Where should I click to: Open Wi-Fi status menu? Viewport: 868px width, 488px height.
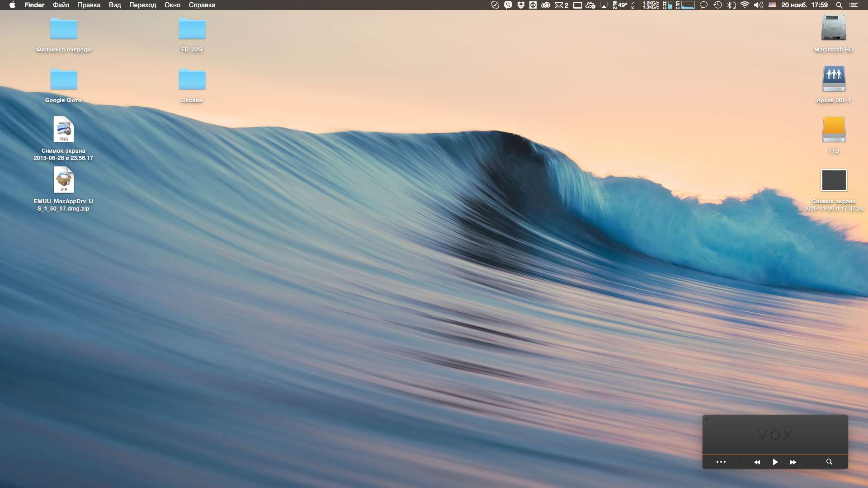pyautogui.click(x=745, y=5)
